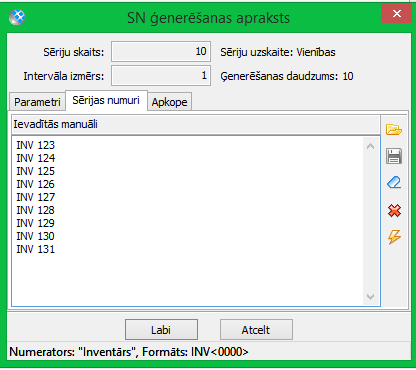
Task: Select the line INV 124
Action: coord(35,158)
